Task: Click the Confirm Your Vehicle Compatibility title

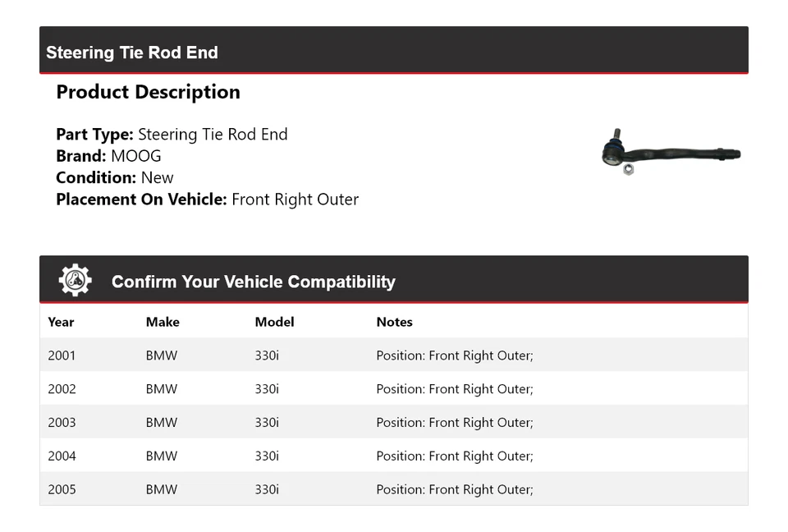Action: [x=253, y=282]
